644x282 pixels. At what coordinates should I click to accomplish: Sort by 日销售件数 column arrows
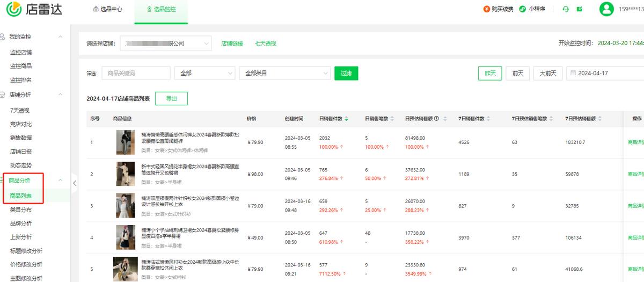[x=346, y=119]
